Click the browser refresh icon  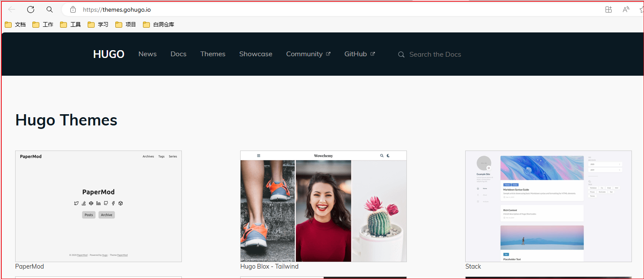(31, 10)
